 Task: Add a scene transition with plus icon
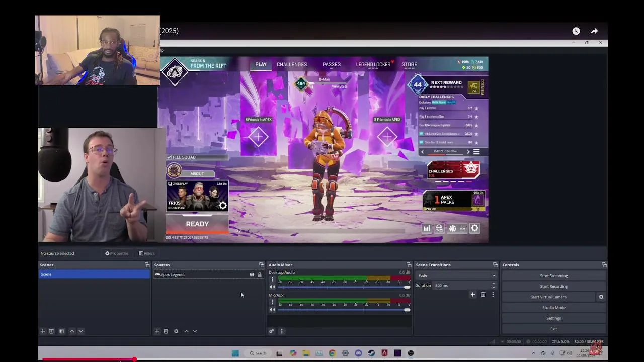point(472,295)
